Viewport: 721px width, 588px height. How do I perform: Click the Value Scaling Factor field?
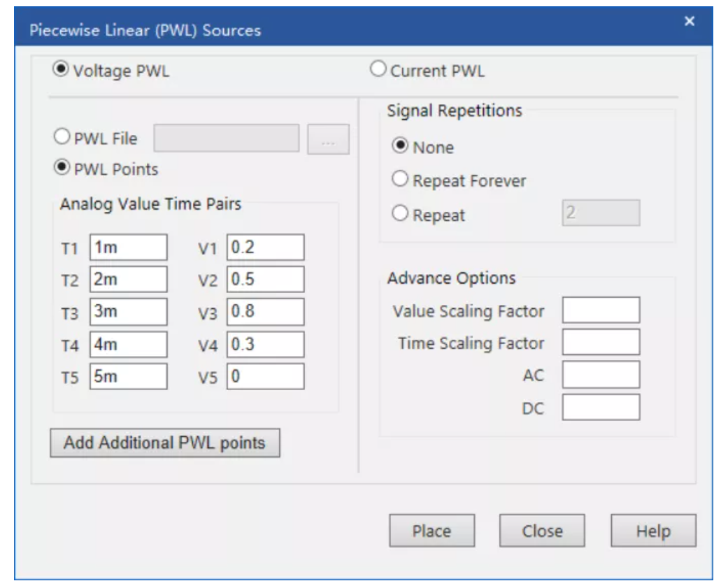tap(601, 310)
